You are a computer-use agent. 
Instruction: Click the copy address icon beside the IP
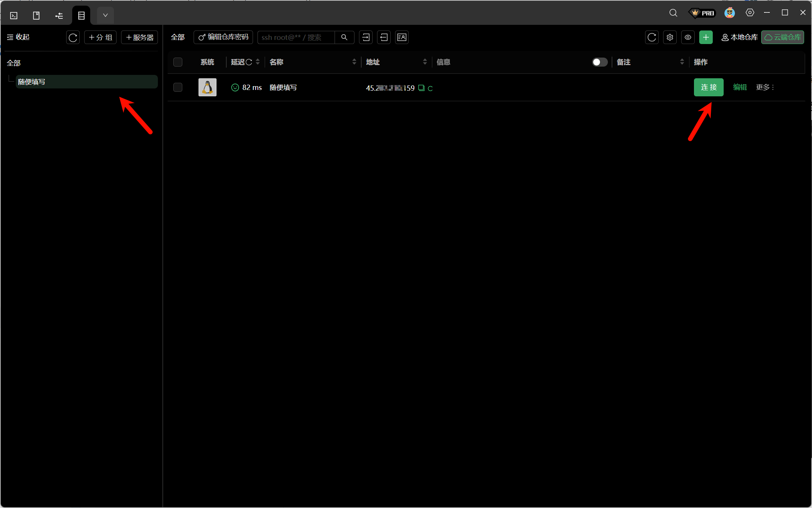pos(421,88)
